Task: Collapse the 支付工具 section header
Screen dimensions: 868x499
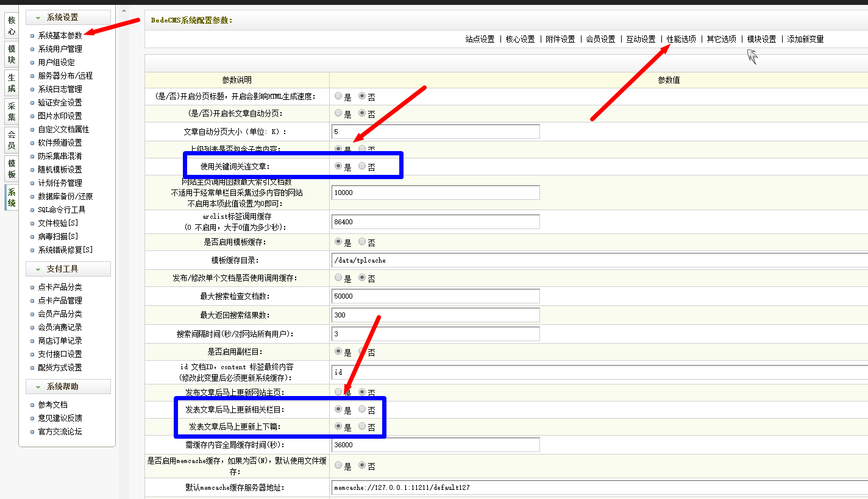Action: click(68, 269)
